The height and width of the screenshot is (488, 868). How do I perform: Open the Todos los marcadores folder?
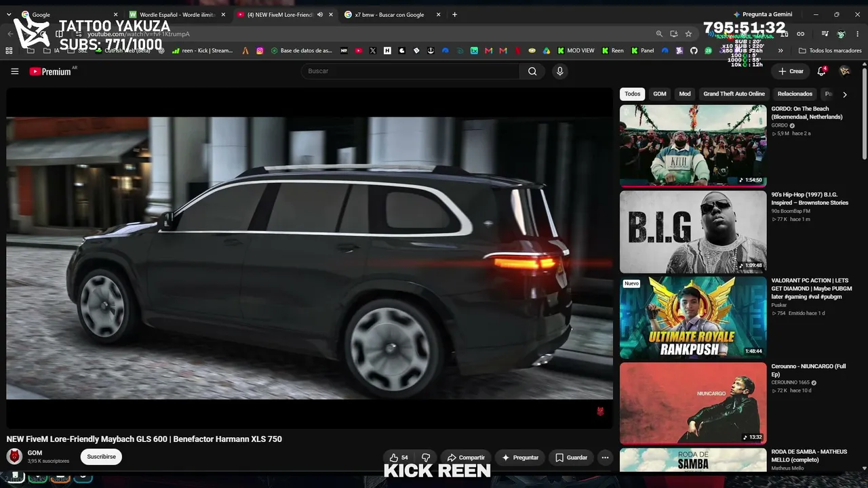830,50
